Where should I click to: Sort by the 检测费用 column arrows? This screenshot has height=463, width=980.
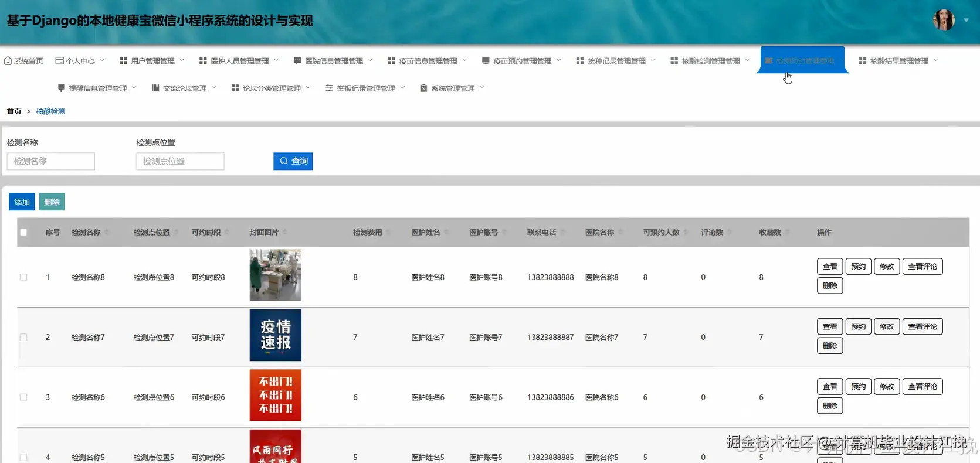[x=388, y=233]
